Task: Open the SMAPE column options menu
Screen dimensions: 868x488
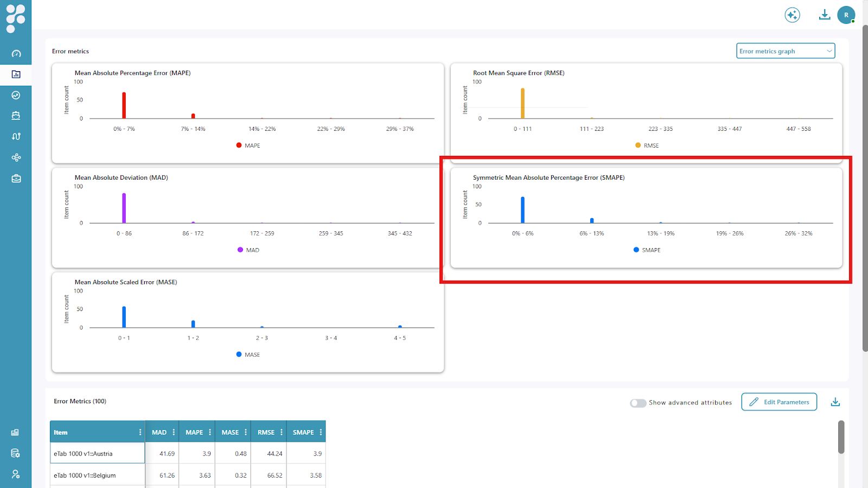Action: click(x=321, y=432)
